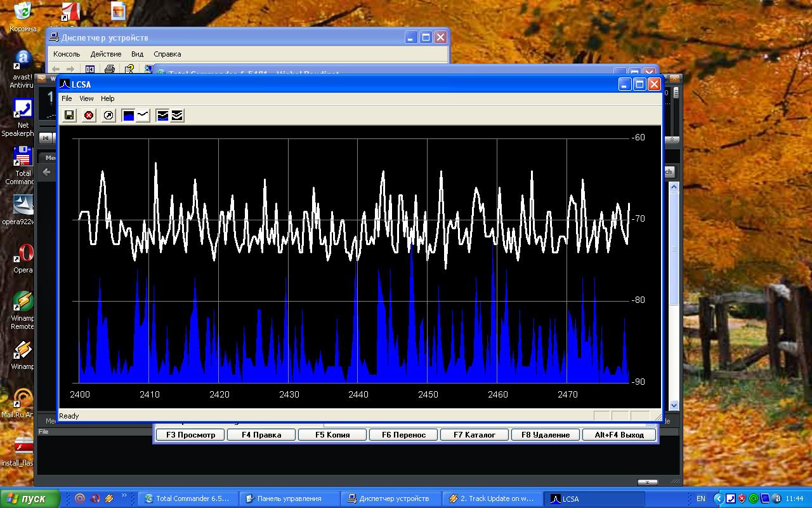Open the Help menu in LCSA

point(108,98)
